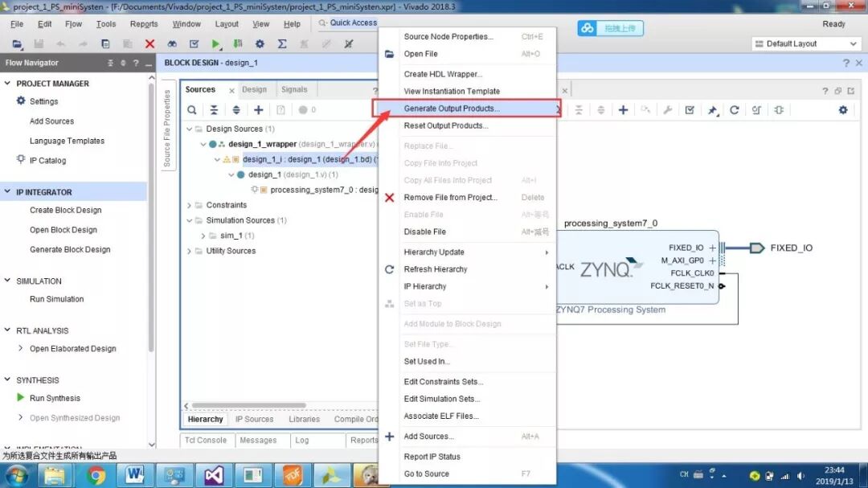Click the Sigma reports toolbar icon
Viewport: 868px width, 488px height.
[x=282, y=43]
